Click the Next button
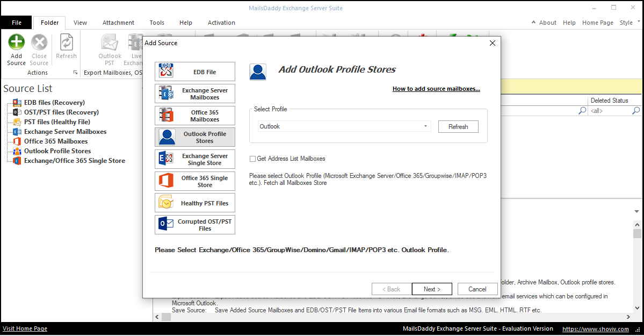Viewport: 644px width, 336px height. (432, 289)
